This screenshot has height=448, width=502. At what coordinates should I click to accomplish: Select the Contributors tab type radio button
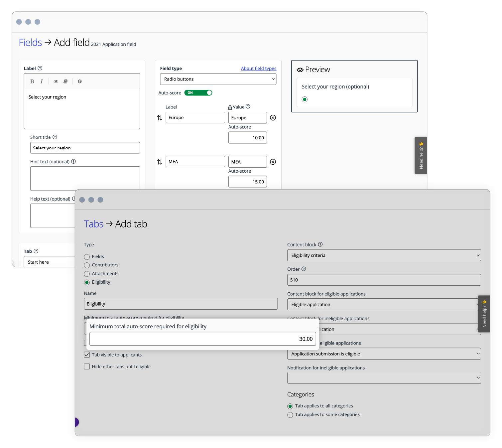(87, 265)
